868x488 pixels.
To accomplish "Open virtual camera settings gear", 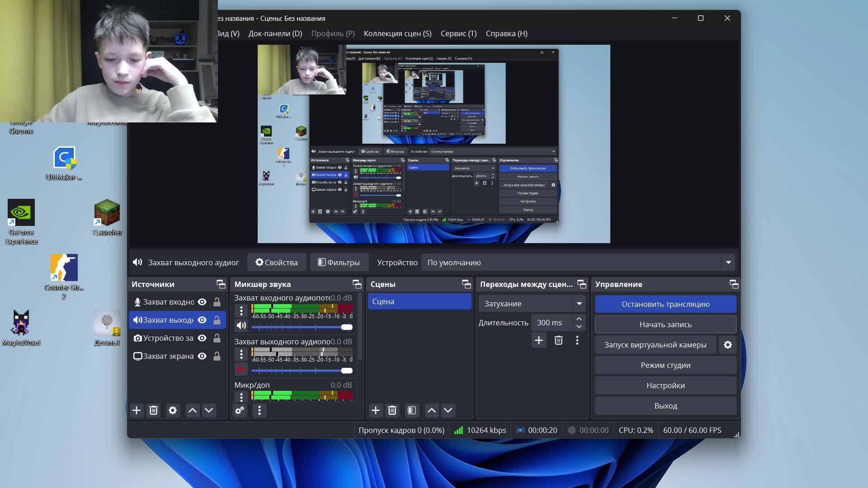I will (x=728, y=345).
